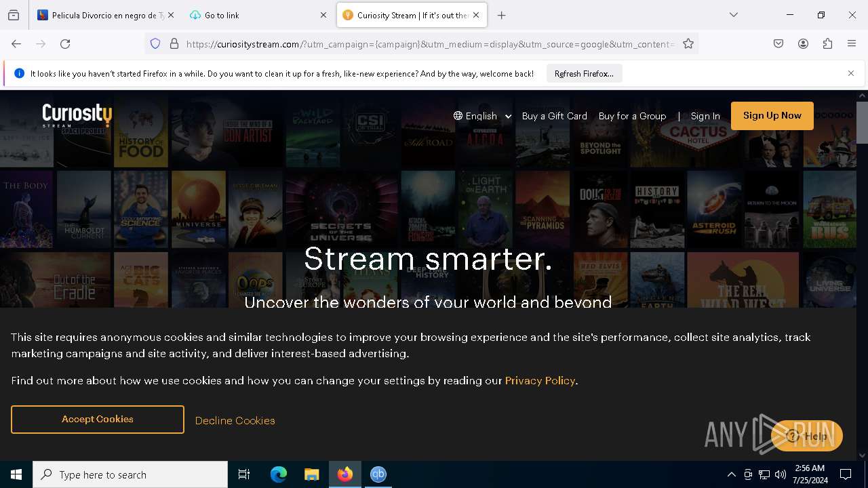Screen dimensions: 868x488
Task: Open Buy a Gift Card link
Action: click(555, 116)
